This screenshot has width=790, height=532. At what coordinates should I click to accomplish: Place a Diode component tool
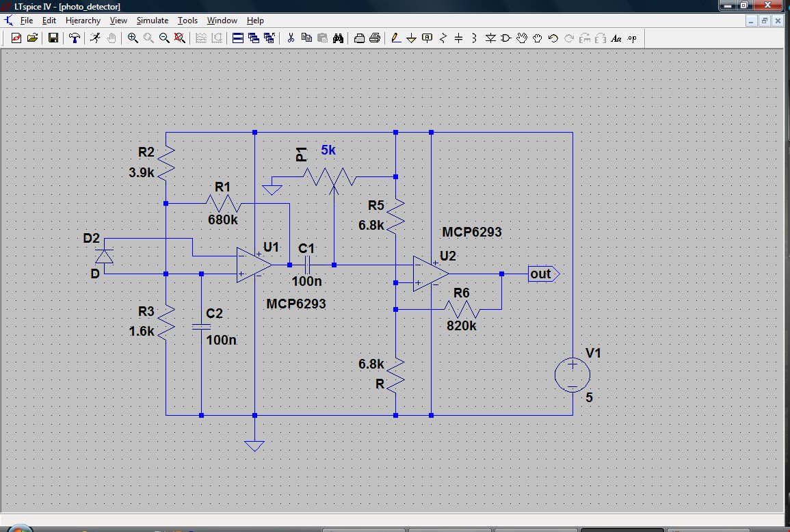click(x=490, y=38)
